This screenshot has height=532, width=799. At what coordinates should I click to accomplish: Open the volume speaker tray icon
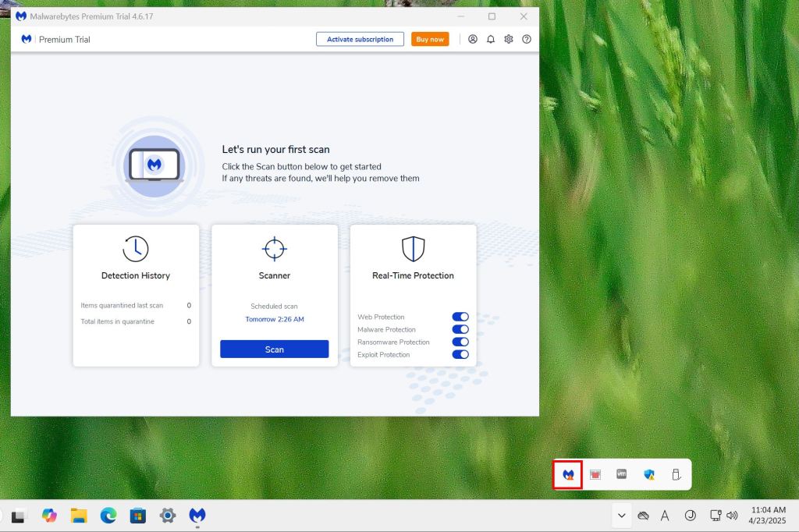pyautogui.click(x=732, y=516)
